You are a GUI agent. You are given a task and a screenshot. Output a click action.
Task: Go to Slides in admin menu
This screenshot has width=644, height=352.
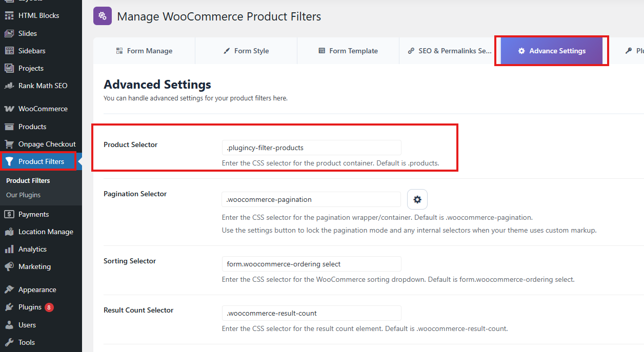tap(41, 33)
